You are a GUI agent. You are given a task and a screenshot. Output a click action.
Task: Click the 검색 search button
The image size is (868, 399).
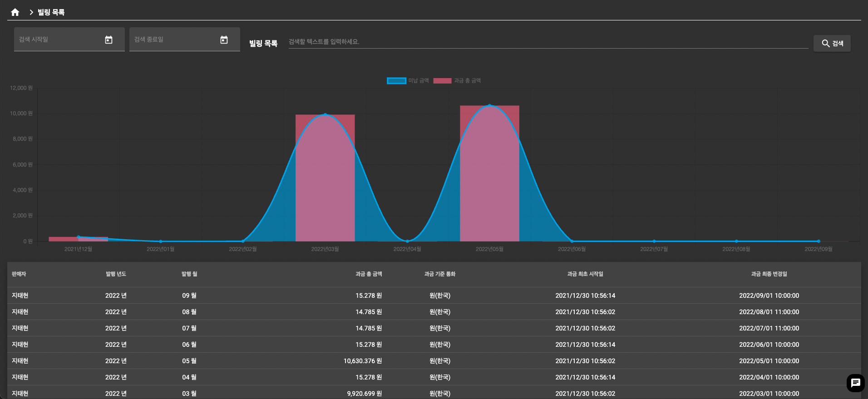click(832, 44)
